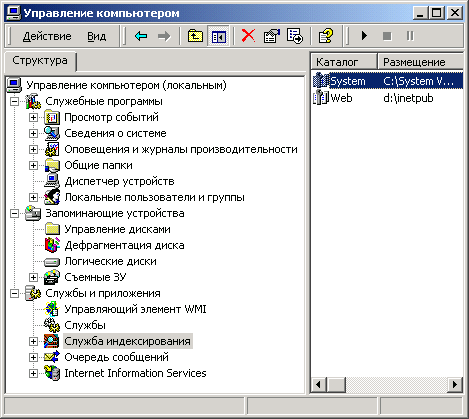Expand Локальные пользователи и группы node
The image size is (469, 419).
pyautogui.click(x=33, y=197)
